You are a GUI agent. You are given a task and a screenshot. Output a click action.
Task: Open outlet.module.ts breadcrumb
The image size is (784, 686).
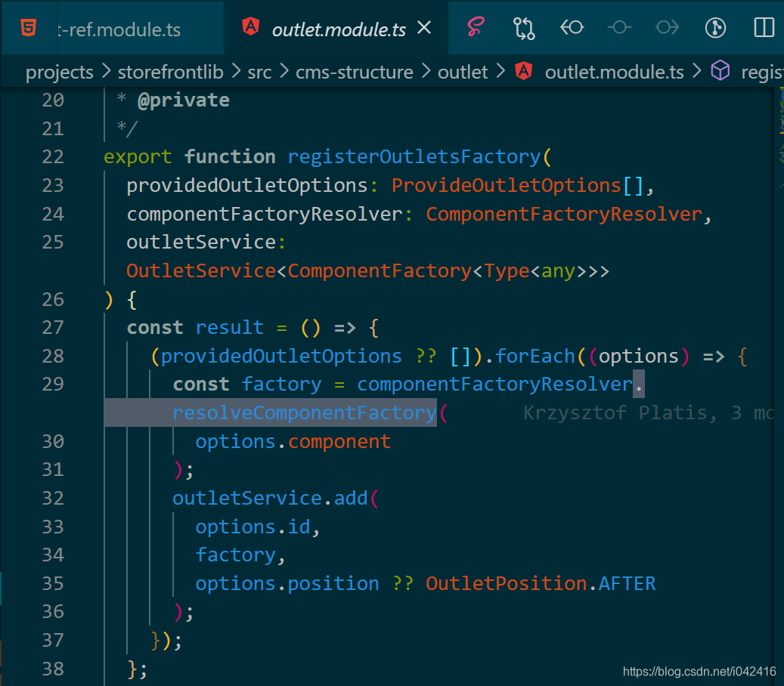614,73
